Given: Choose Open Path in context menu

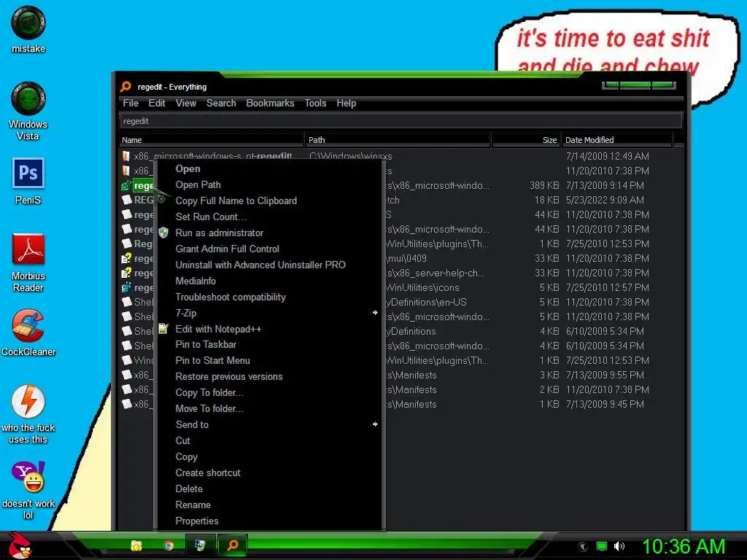Looking at the screenshot, I should [198, 184].
